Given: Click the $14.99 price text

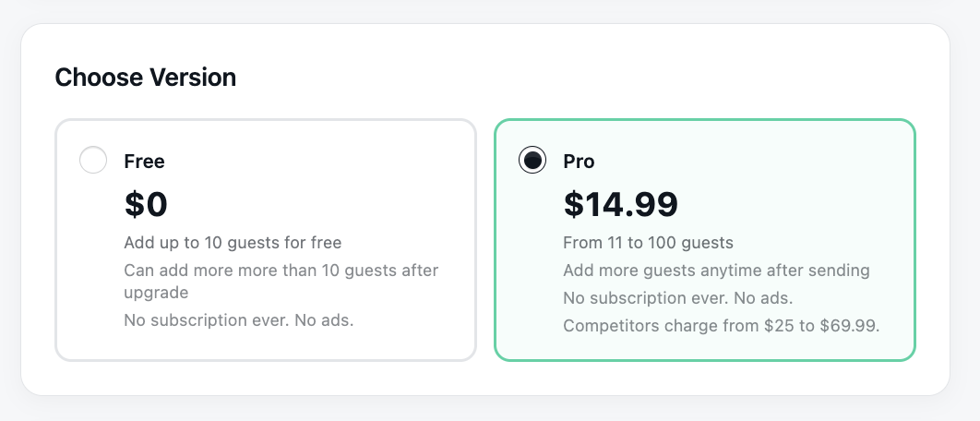Looking at the screenshot, I should coord(620,204).
